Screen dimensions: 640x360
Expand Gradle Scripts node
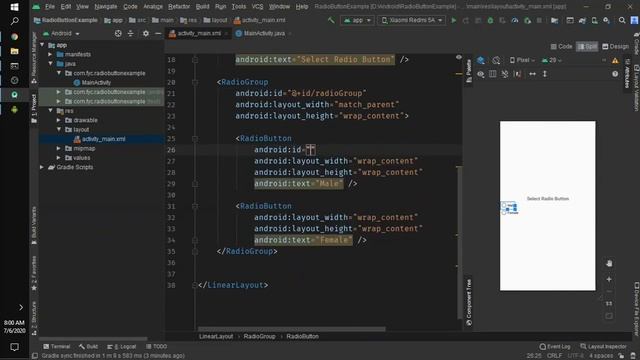(x=42, y=167)
